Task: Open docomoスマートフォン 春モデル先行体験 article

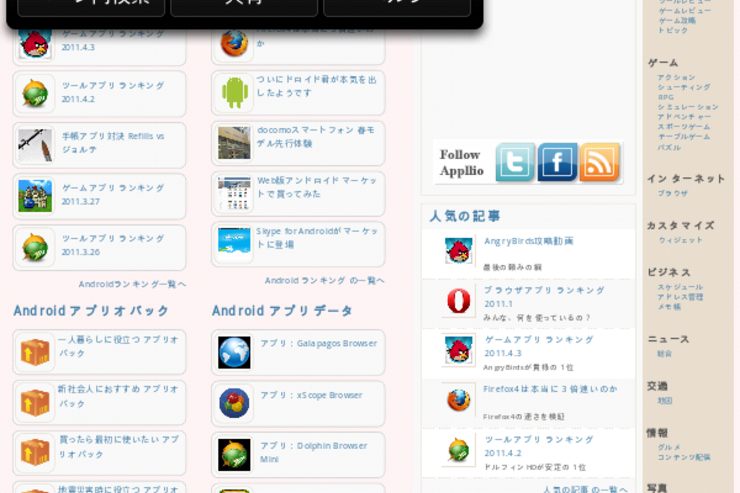Action: point(316,136)
